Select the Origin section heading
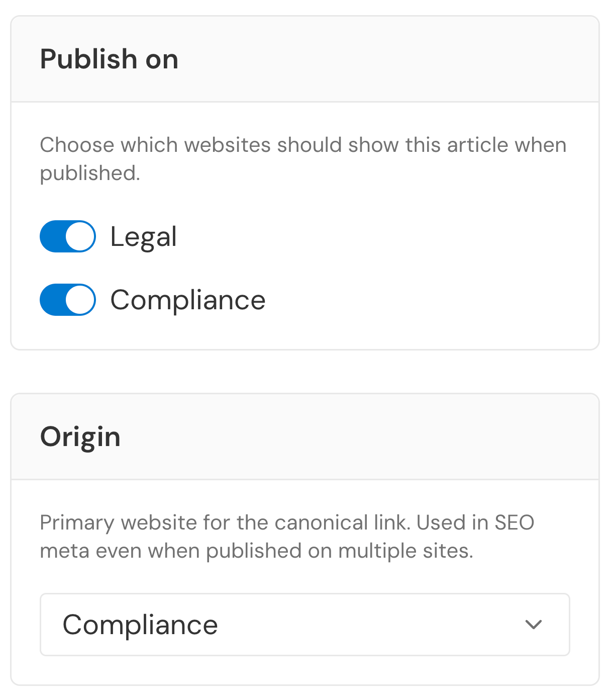 tap(80, 436)
